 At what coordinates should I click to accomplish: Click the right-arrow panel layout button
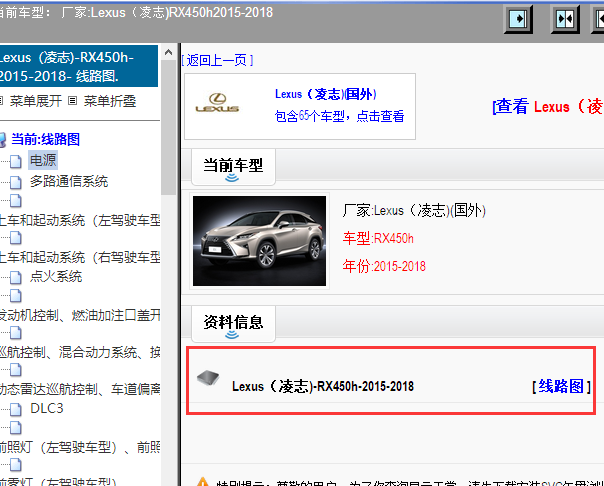point(518,19)
